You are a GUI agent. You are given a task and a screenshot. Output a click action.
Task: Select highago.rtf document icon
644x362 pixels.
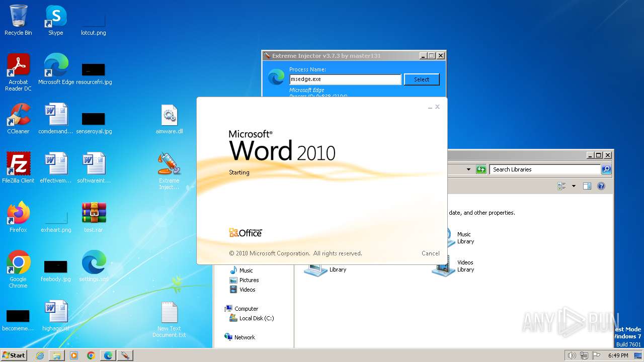(x=56, y=315)
